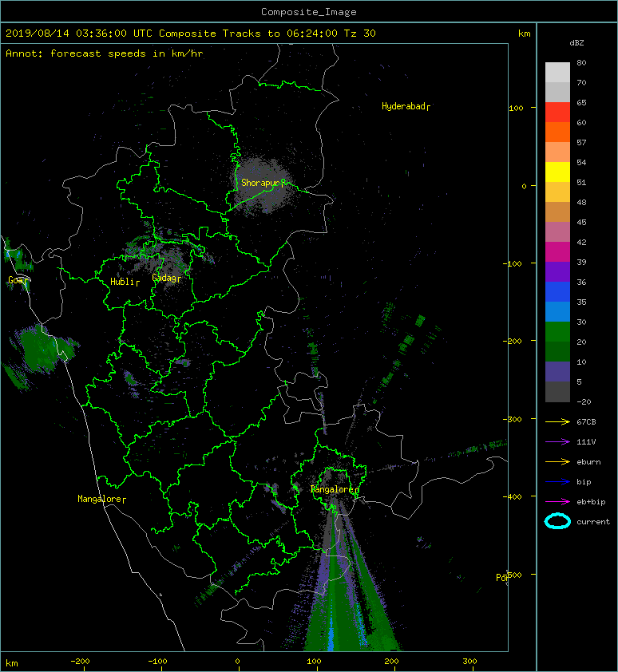Pick the blue 36 dBZ color swatch
The width and height of the screenshot is (618, 672).
click(x=557, y=292)
